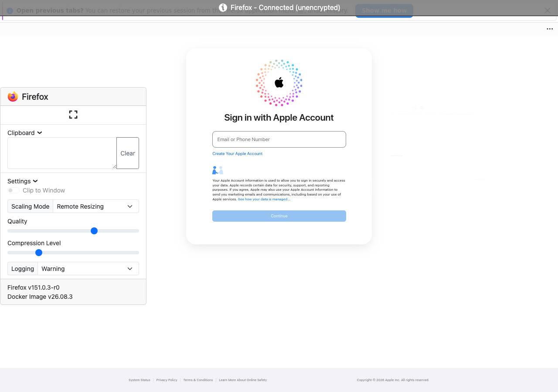This screenshot has width=558, height=392.
Task: Clear the clipboard contents
Action: pyautogui.click(x=128, y=153)
